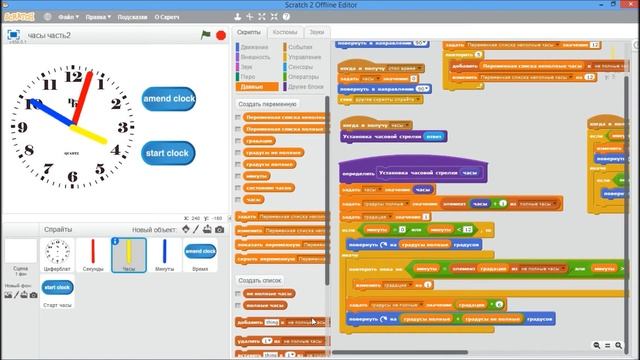Click the Создать список button

point(260,280)
